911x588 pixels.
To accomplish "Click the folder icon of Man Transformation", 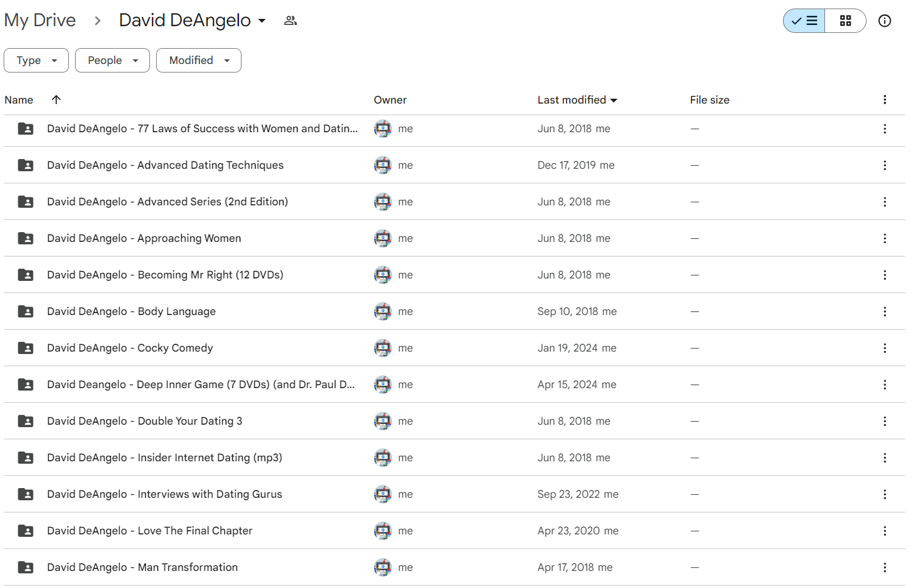I will click(26, 567).
